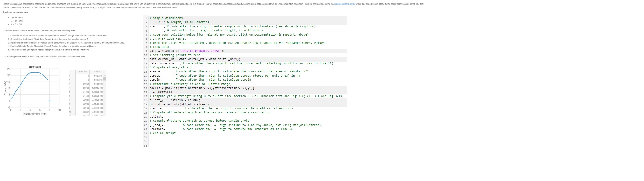Click empty code line 31 in editor
Image resolution: width=644 pixels, height=181 pixels.
[247, 141]
